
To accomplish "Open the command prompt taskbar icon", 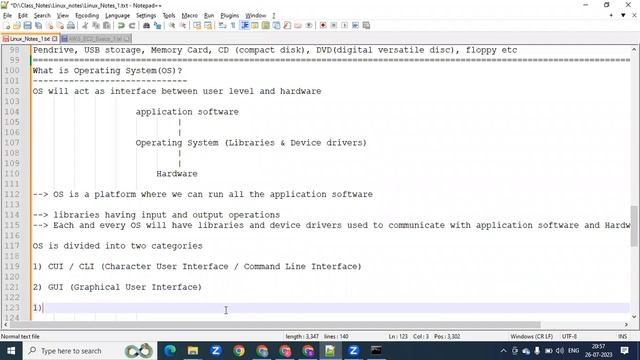I will click(x=376, y=351).
